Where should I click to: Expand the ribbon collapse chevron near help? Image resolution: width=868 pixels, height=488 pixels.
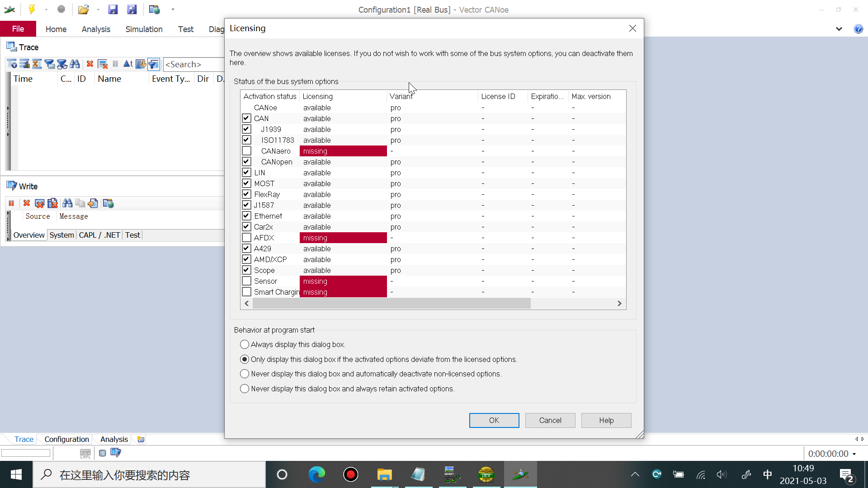pyautogui.click(x=839, y=29)
